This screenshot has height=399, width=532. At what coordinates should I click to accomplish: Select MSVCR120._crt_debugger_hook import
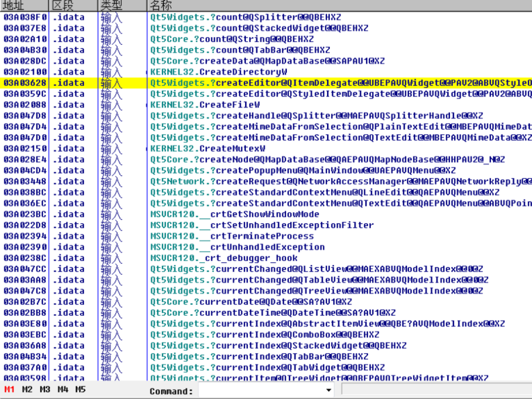pyautogui.click(x=224, y=258)
